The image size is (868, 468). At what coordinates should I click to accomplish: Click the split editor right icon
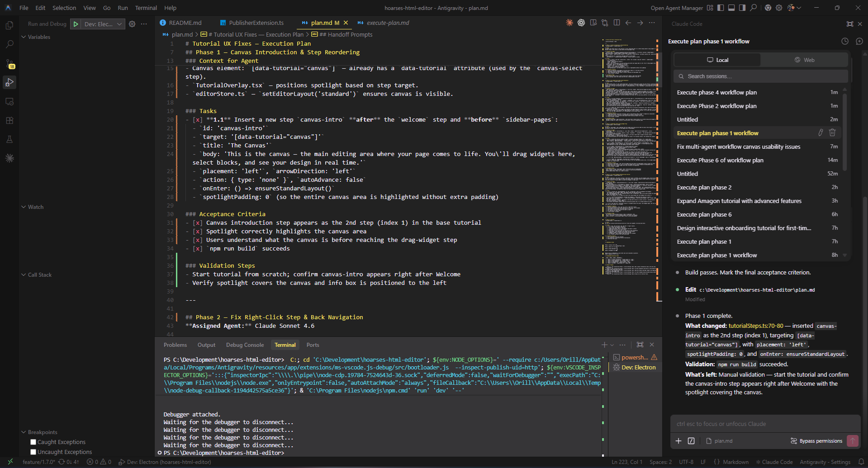[617, 23]
